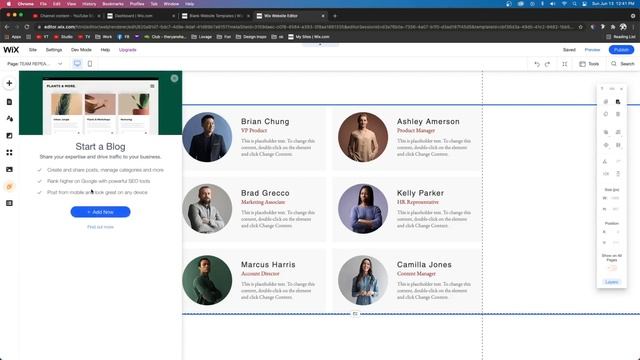Open macOS Spotlight search icon
This screenshot has width=640, height=360.
point(574,4)
